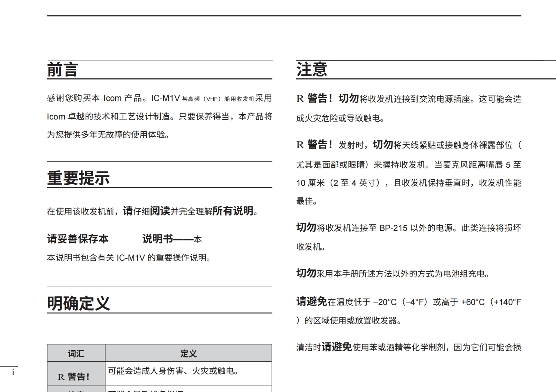Image resolution: width=556 pixels, height=392 pixels.
Task: Click the sentence about 电池组充电
Action: (393, 274)
